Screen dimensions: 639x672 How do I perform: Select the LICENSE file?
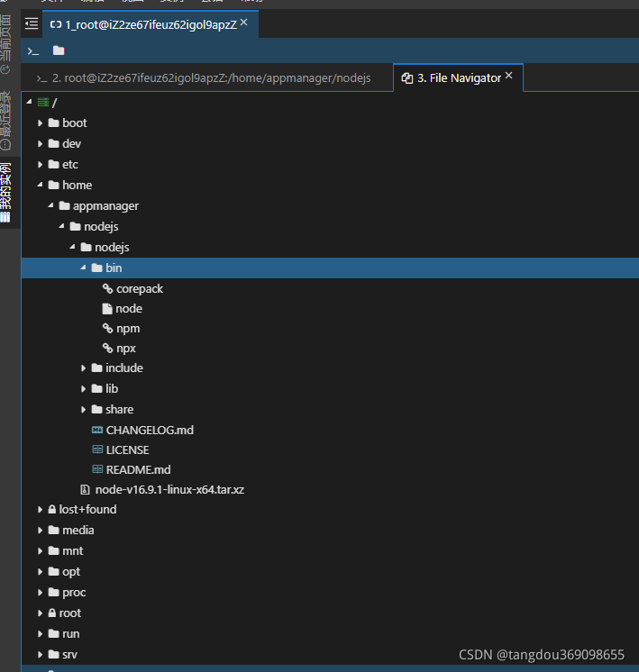click(x=127, y=450)
